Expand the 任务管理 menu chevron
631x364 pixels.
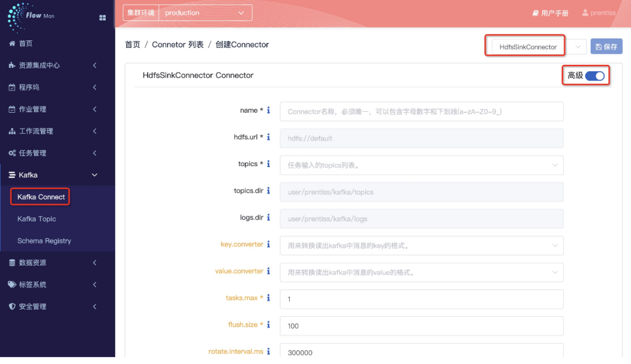point(95,153)
